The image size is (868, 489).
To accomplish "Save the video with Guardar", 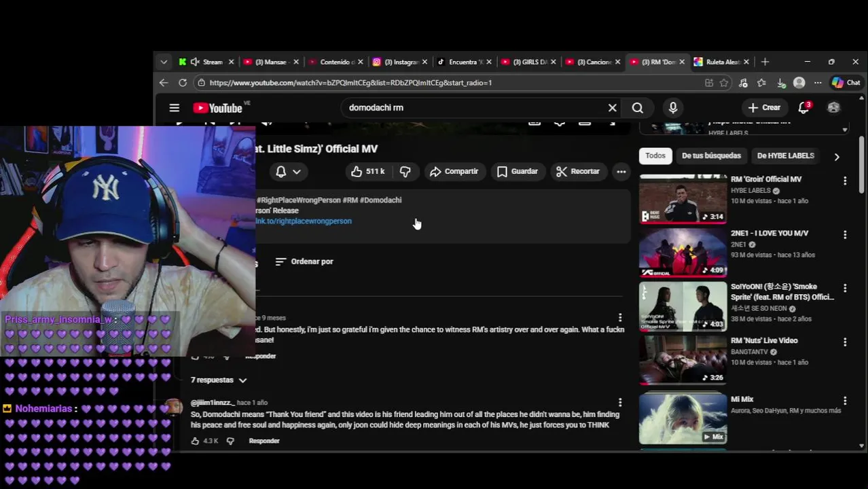I will [518, 172].
